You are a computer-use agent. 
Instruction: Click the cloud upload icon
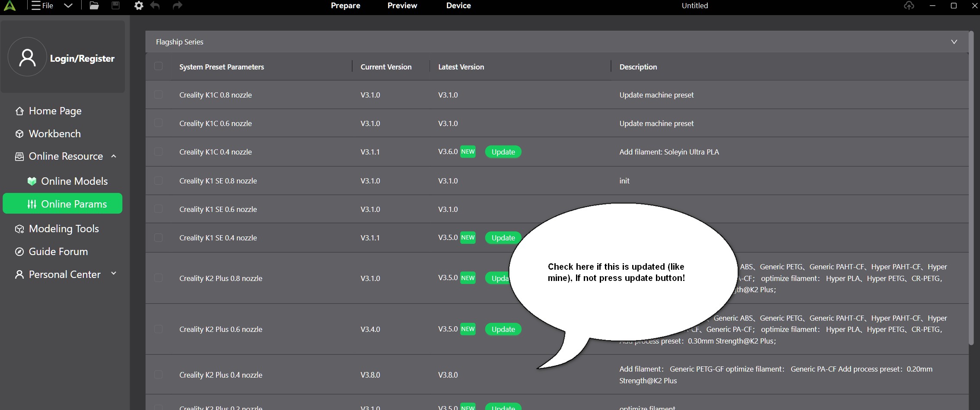click(x=909, y=6)
